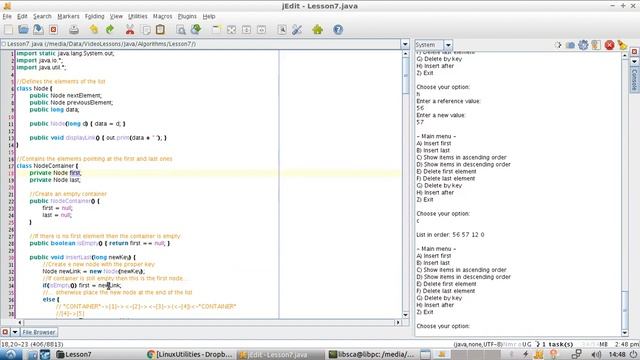Viewport: 640px width, 360px height.
Task: Close the bottom docking area red button
Action: [5, 332]
